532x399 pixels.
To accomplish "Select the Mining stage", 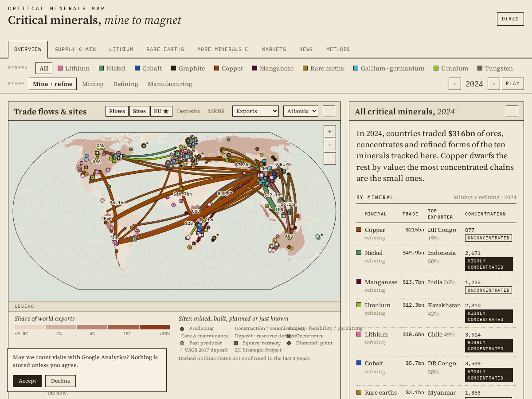I will pyautogui.click(x=93, y=84).
